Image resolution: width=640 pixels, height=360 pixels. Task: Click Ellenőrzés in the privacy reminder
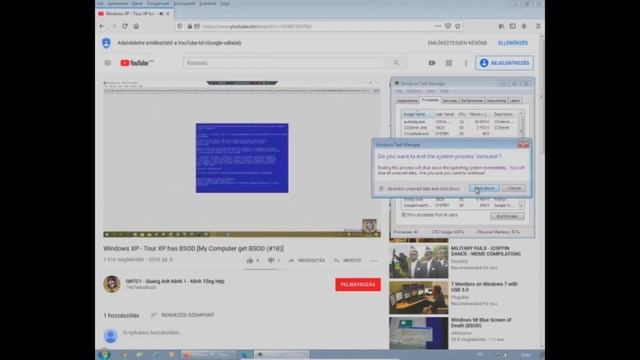click(513, 43)
